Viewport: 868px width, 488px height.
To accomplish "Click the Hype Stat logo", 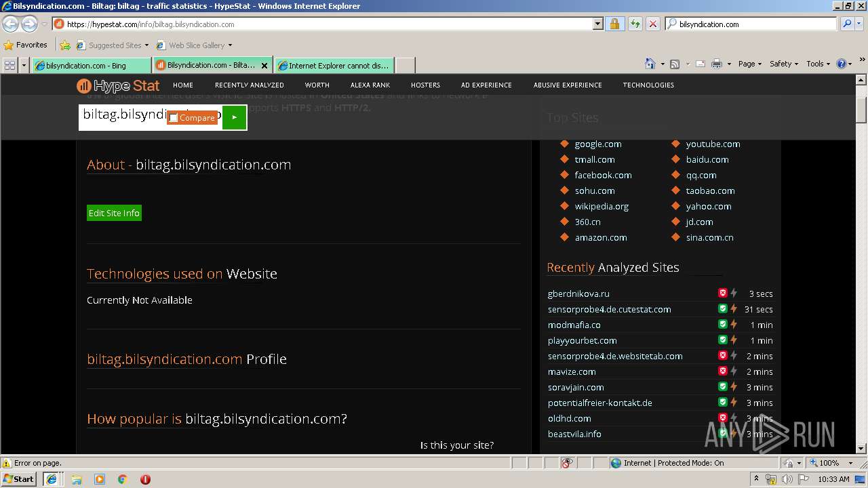I will pyautogui.click(x=118, y=85).
